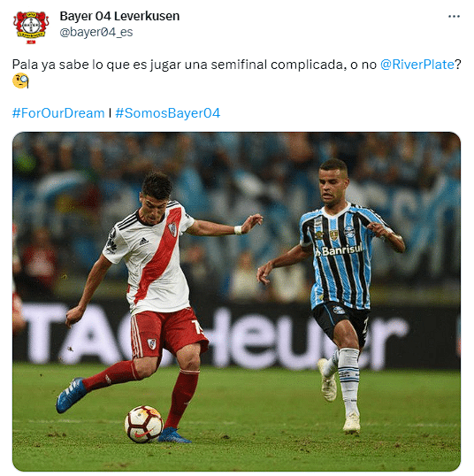
Task: Click the adidas logo on the white shirt
Action: click(144, 242)
